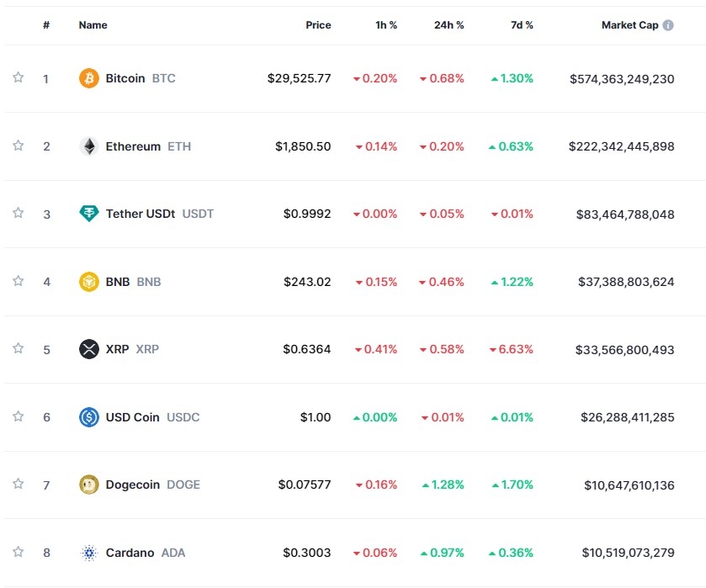Sort by the 24h % column header
The width and height of the screenshot is (706, 588).
click(x=449, y=25)
